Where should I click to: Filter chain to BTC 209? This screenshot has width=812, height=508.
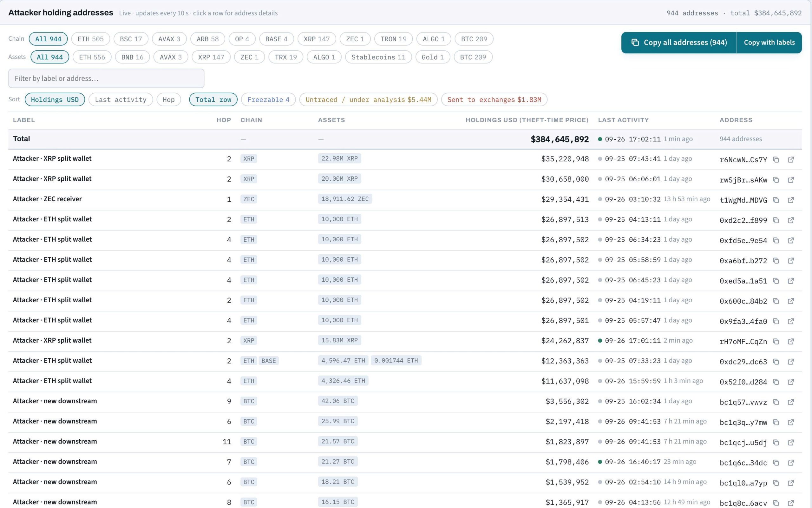click(x=474, y=39)
